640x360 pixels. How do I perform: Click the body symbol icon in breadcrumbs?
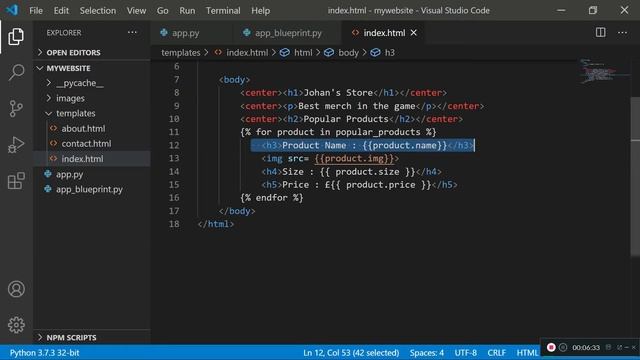tap(329, 53)
